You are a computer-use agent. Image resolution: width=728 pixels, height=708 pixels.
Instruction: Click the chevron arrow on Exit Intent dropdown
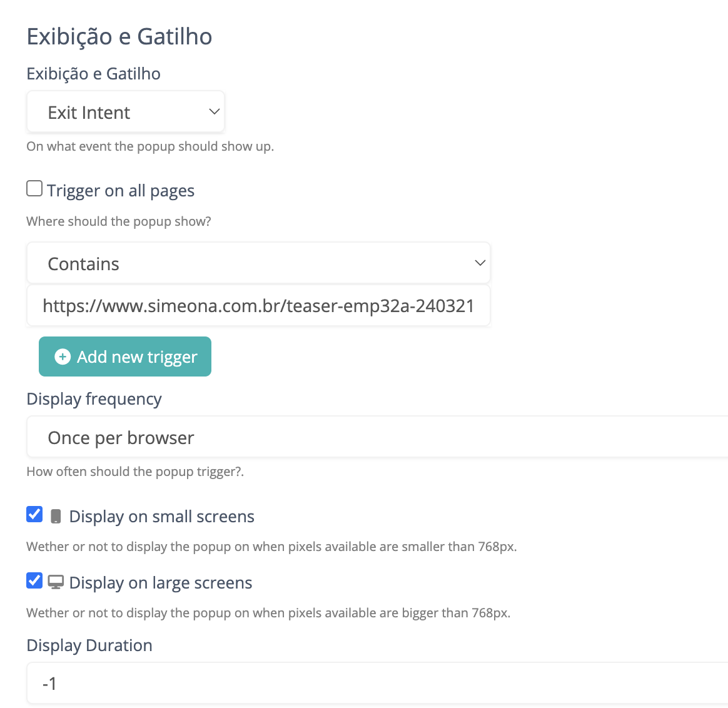214,111
